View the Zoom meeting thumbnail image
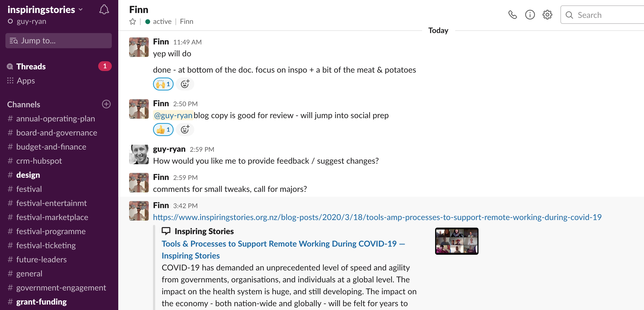The height and width of the screenshot is (310, 644). tap(457, 241)
